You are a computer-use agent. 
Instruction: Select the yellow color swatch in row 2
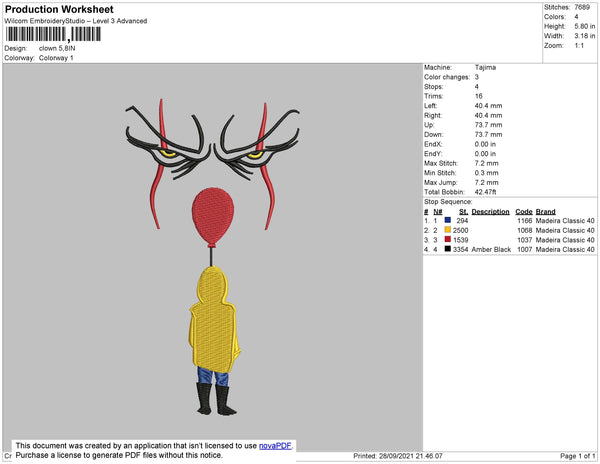[x=448, y=230]
